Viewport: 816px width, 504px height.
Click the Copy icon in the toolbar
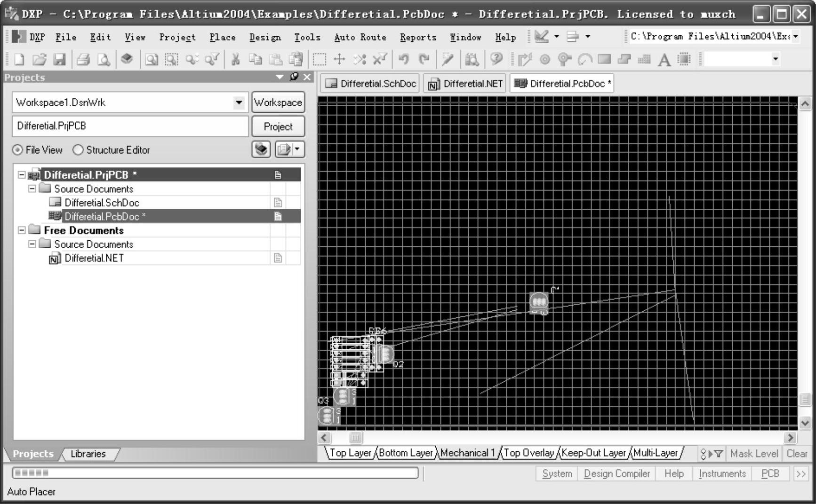point(256,59)
